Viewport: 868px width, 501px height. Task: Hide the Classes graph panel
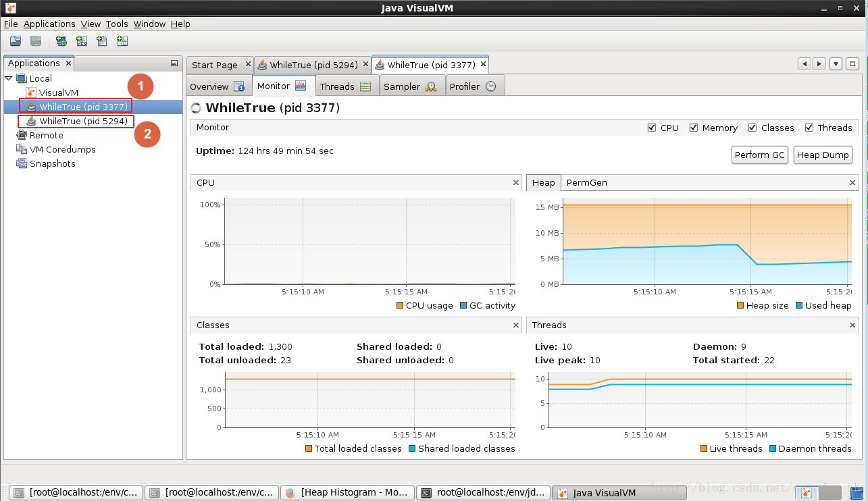click(516, 325)
